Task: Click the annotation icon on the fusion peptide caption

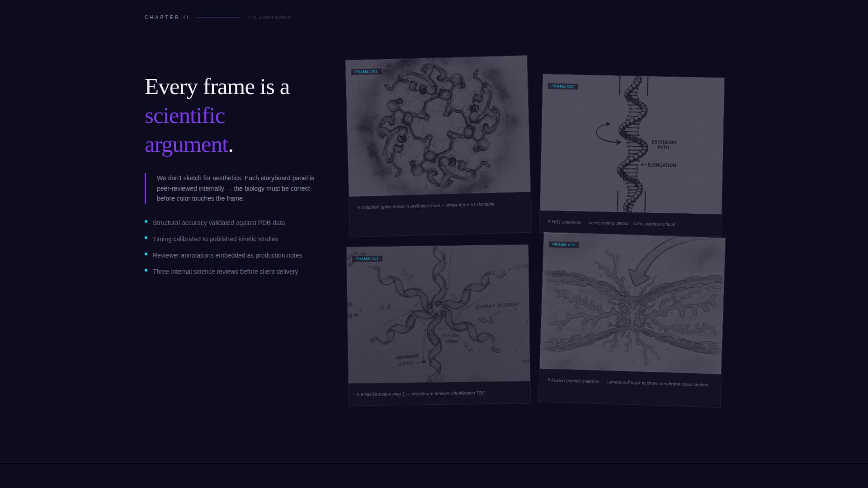Action: (548, 381)
